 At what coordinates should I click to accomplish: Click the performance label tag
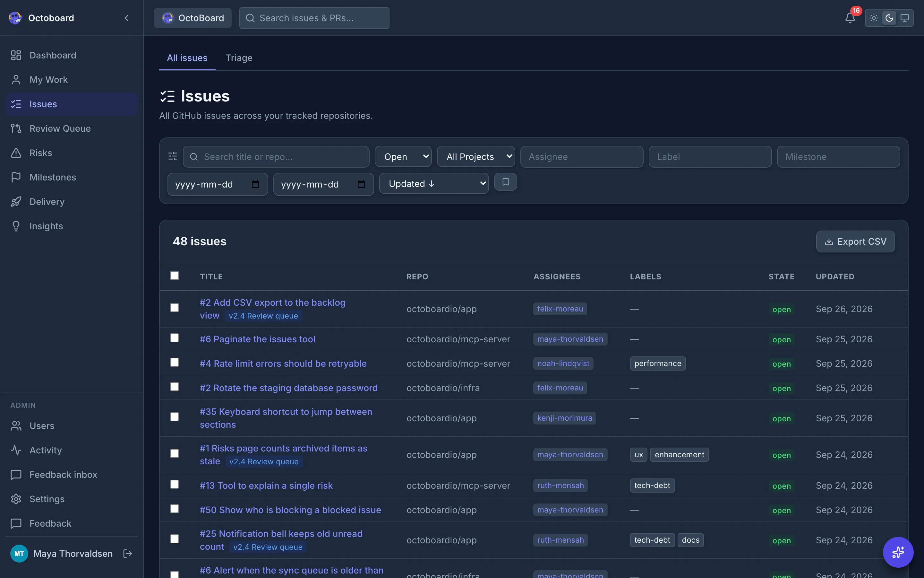[x=657, y=363]
